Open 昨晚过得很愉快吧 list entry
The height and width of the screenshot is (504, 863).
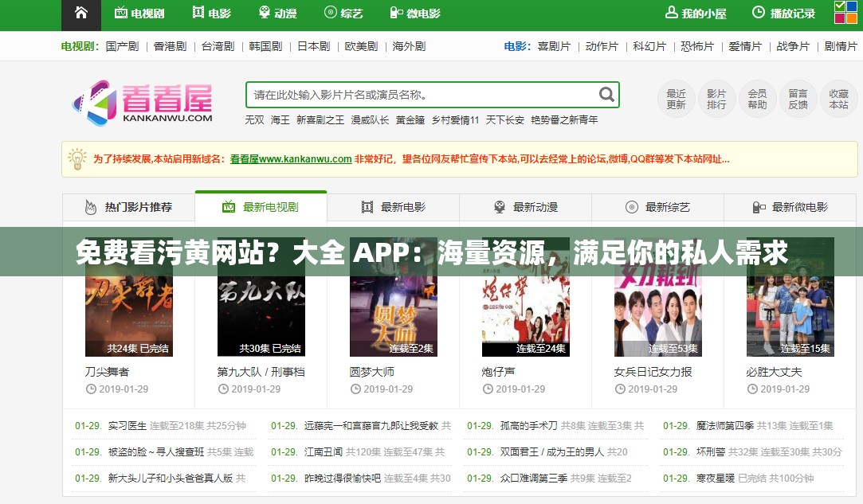343,479
